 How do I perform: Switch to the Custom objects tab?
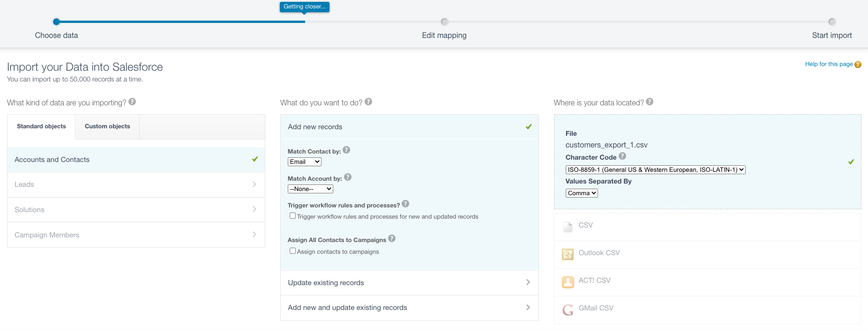click(107, 126)
